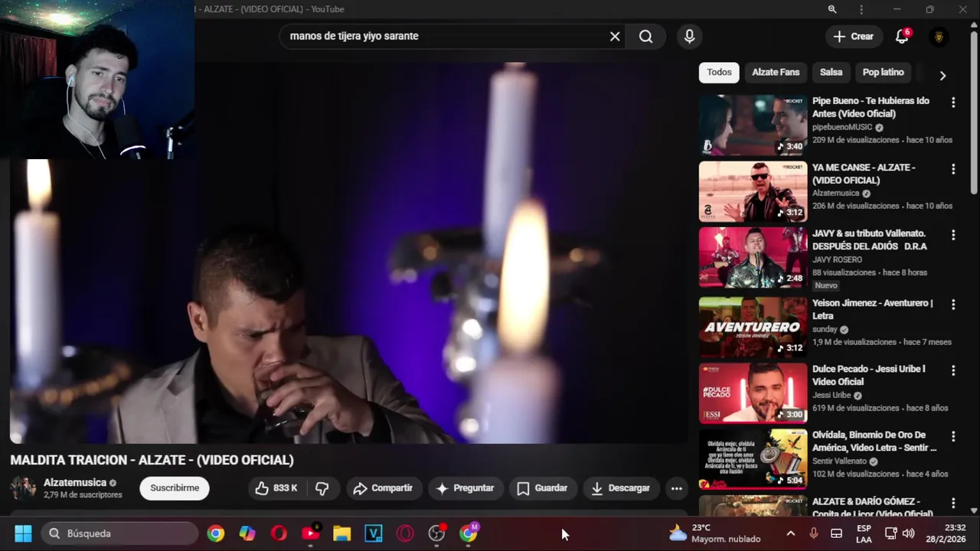Open browser zoom magnifier in title bar
The height and width of the screenshot is (551, 980).
[832, 9]
